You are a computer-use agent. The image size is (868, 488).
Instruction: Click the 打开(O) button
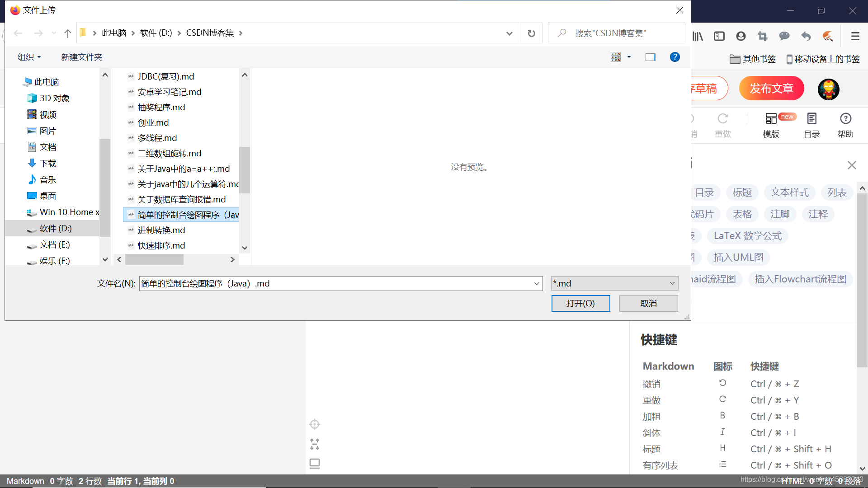580,303
